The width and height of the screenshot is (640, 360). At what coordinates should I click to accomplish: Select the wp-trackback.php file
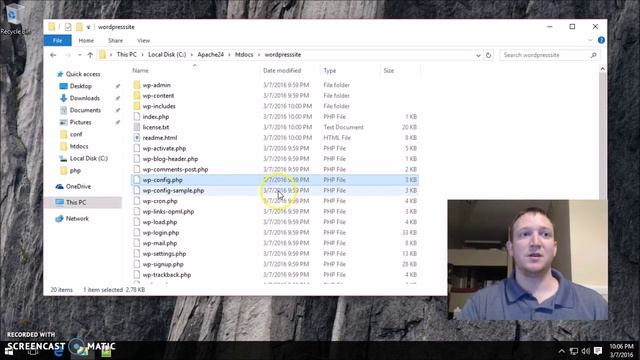167,275
